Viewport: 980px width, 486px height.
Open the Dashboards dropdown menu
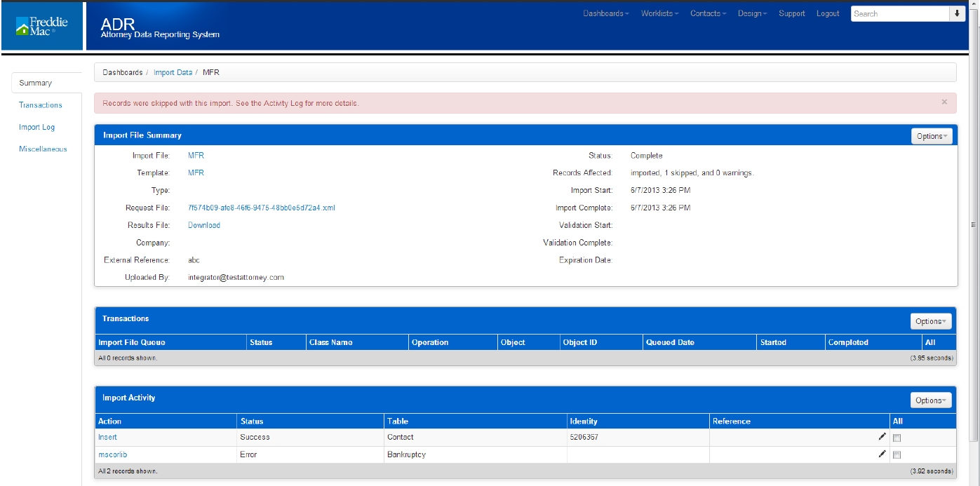click(x=606, y=13)
